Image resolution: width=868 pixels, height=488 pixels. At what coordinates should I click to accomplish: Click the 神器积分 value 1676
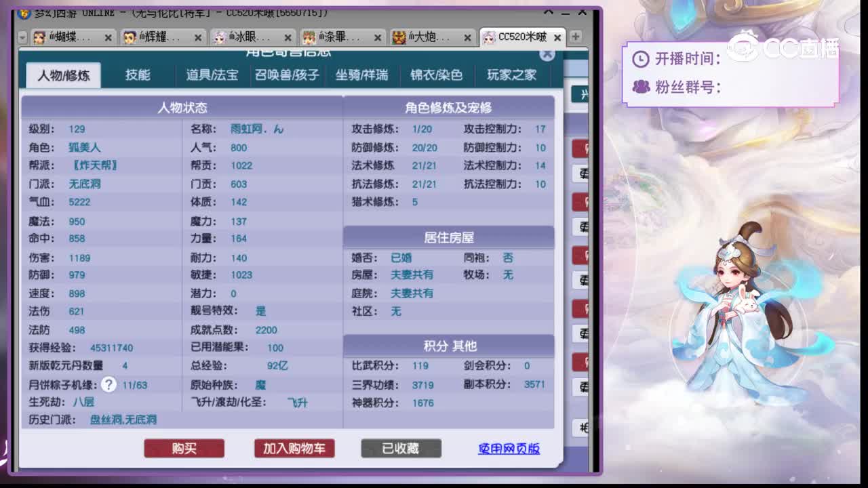point(422,403)
